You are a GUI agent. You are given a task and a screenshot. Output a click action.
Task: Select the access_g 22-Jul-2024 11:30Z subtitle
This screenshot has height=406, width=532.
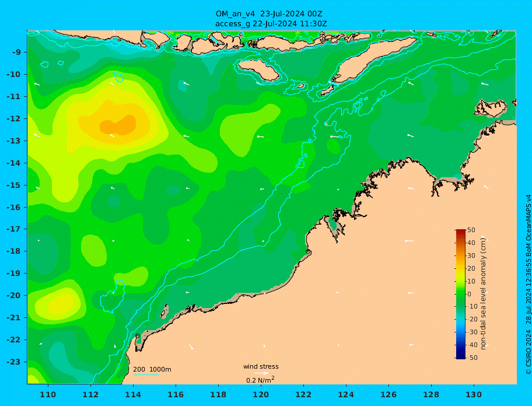271,24
